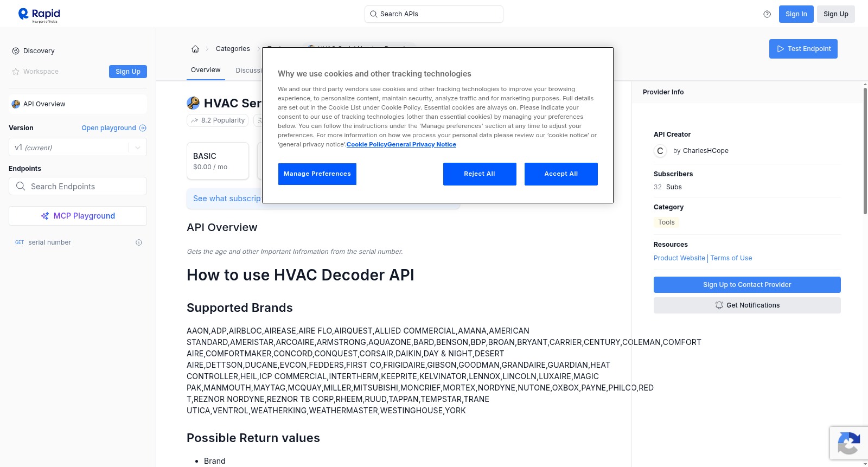Screen dimensions: 868x467
Task: Click the version dropdown chevron arrow
Action: pyautogui.click(x=138, y=148)
